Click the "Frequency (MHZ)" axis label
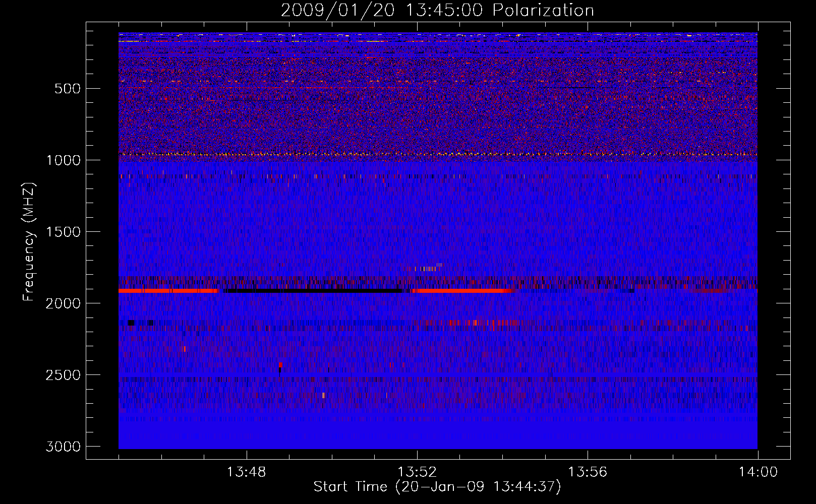This screenshot has width=816, height=504. pyautogui.click(x=29, y=242)
